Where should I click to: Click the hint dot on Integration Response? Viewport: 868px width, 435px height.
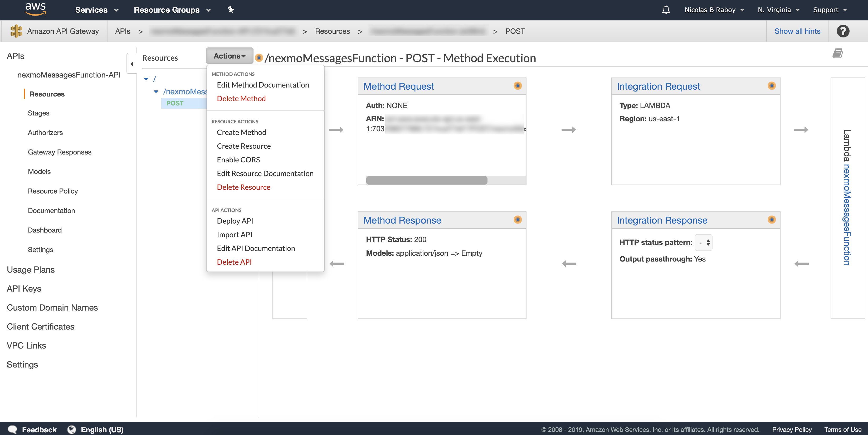(772, 220)
